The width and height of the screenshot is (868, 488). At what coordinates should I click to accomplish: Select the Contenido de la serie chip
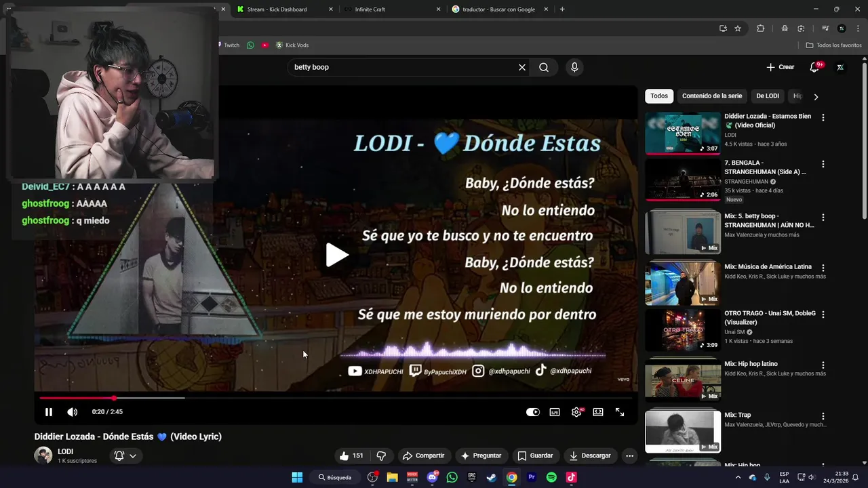coord(712,96)
